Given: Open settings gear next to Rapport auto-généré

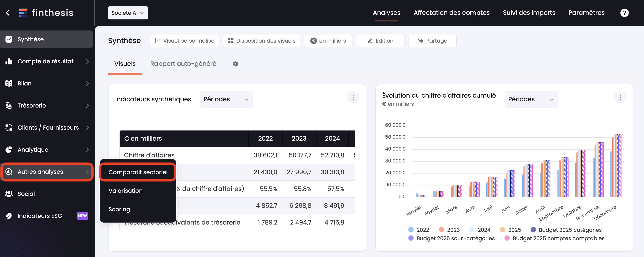Looking at the screenshot, I should click(235, 64).
